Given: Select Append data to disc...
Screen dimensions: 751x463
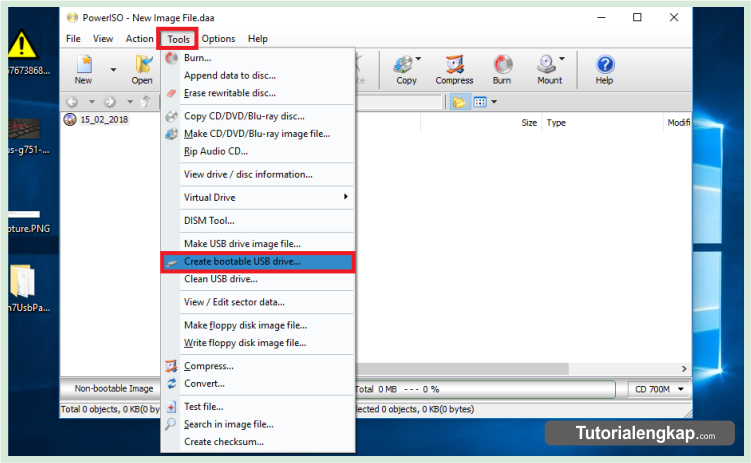Looking at the screenshot, I should [x=258, y=76].
